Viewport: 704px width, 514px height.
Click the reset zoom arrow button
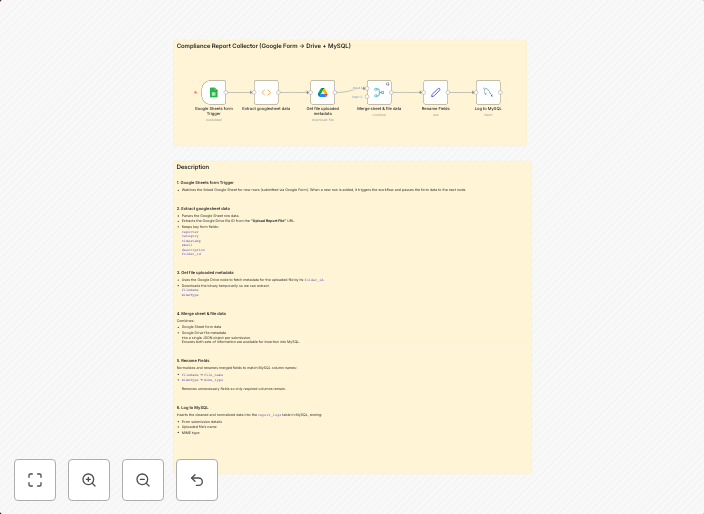197,480
